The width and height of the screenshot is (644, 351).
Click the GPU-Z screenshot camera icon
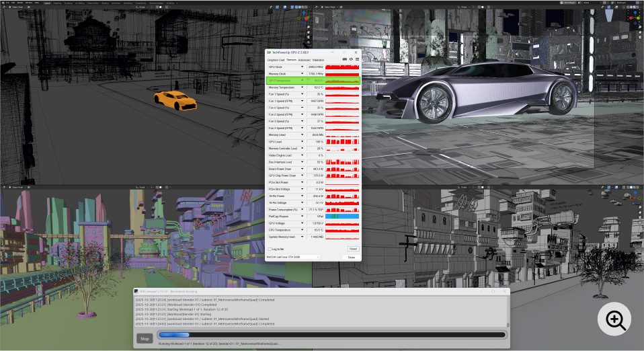coord(345,59)
